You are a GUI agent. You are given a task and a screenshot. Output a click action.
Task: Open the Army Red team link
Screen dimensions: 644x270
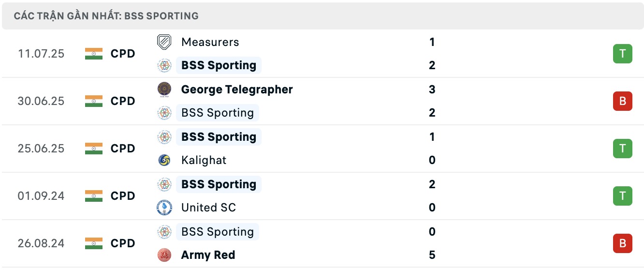coord(208,255)
